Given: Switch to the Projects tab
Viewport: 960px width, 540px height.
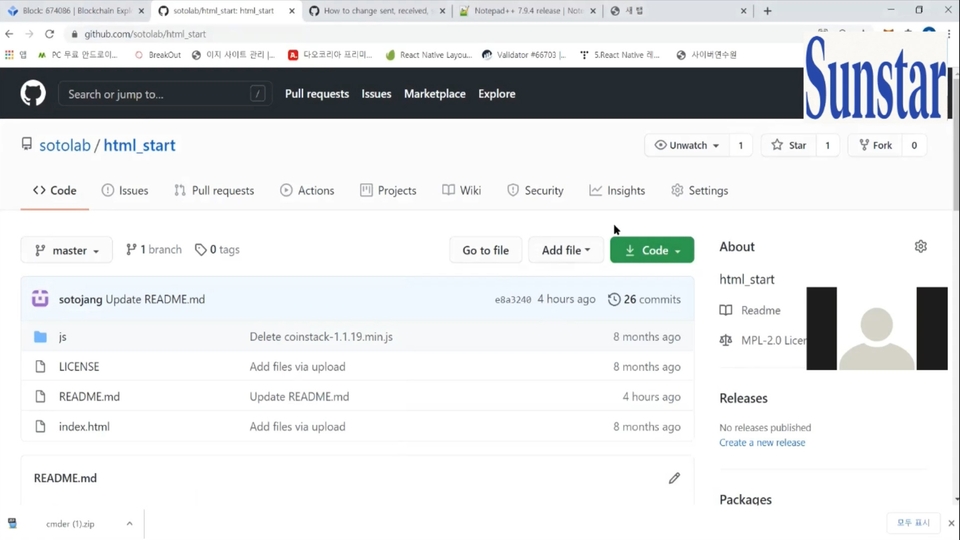Looking at the screenshot, I should click(388, 190).
